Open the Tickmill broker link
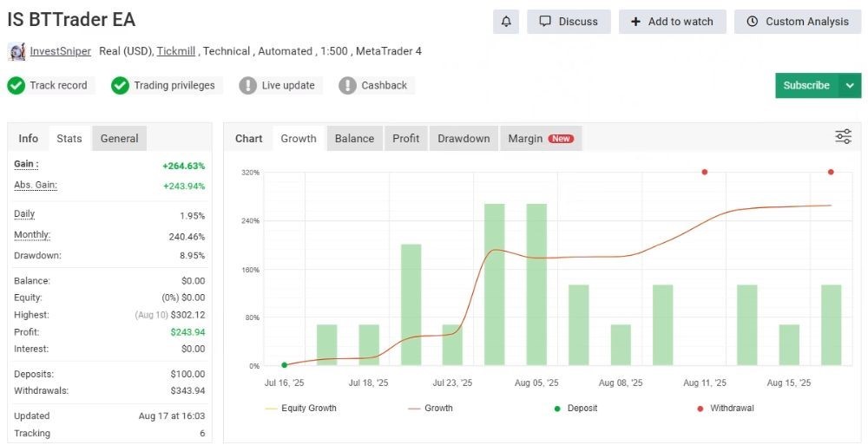This screenshot has height=445, width=868. coord(177,51)
